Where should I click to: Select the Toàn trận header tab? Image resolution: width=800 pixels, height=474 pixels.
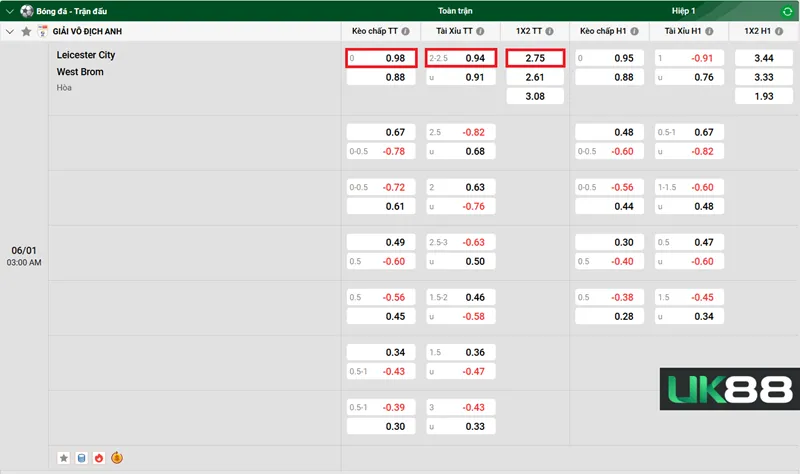[455, 10]
